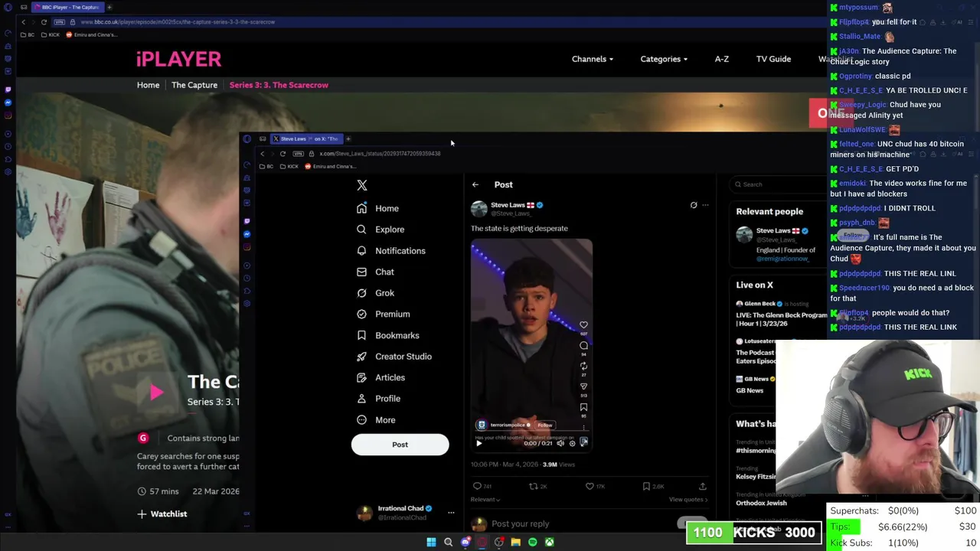Viewport: 980px width, 551px height.
Task: Open Grok in the X sidebar
Action: (375, 293)
